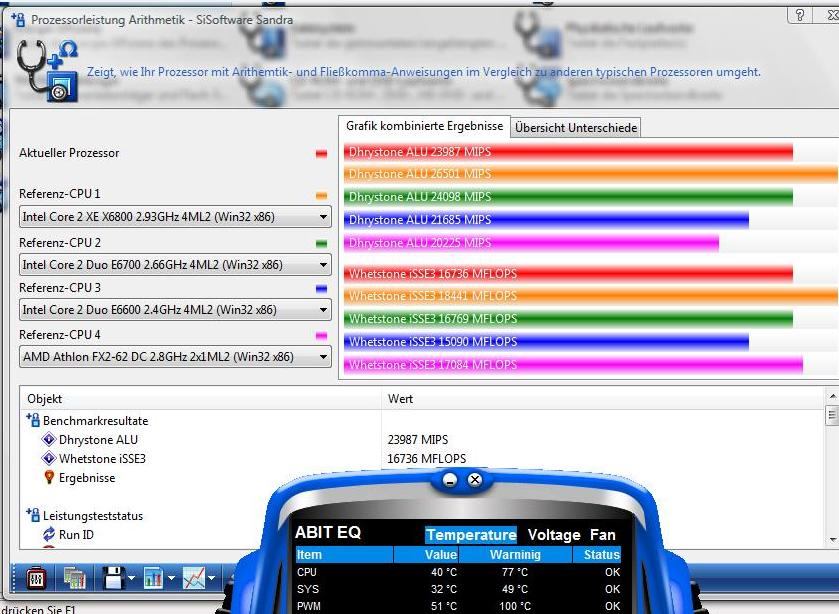Click the 'Warninig' column header in ABIT EQ
The width and height of the screenshot is (839, 614).
coord(515,555)
